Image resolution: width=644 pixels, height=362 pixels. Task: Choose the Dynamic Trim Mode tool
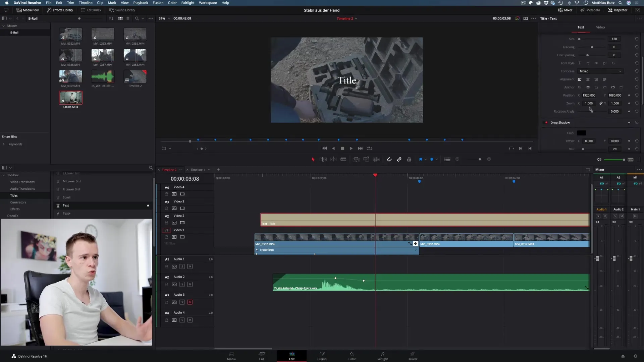[x=333, y=159]
